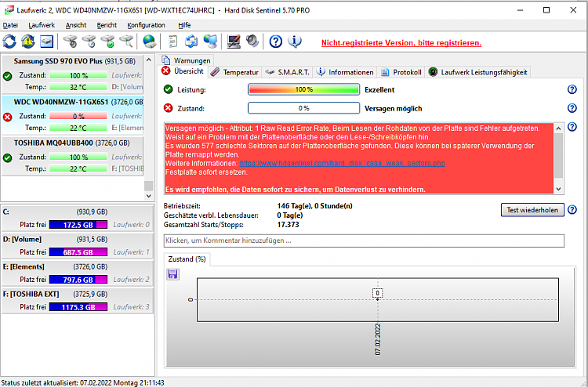Image resolution: width=588 pixels, height=387 pixels.
Task: Click the notepad report toolbar icon
Action: coord(173,42)
